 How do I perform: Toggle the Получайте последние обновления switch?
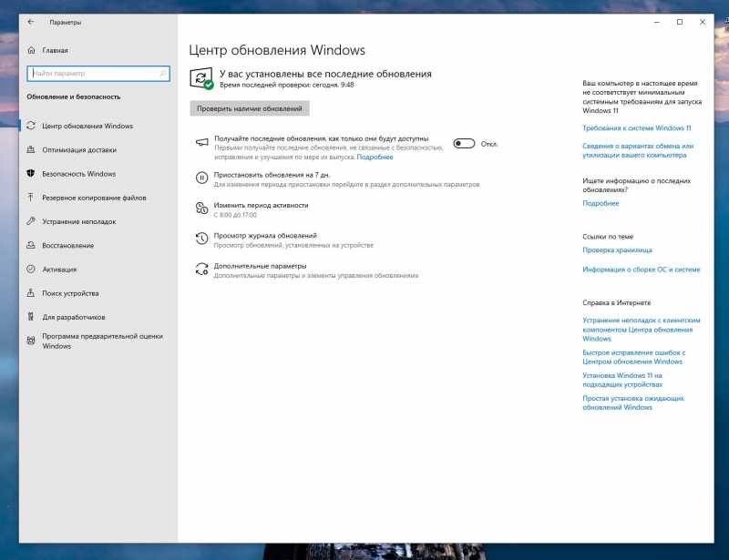pos(464,143)
